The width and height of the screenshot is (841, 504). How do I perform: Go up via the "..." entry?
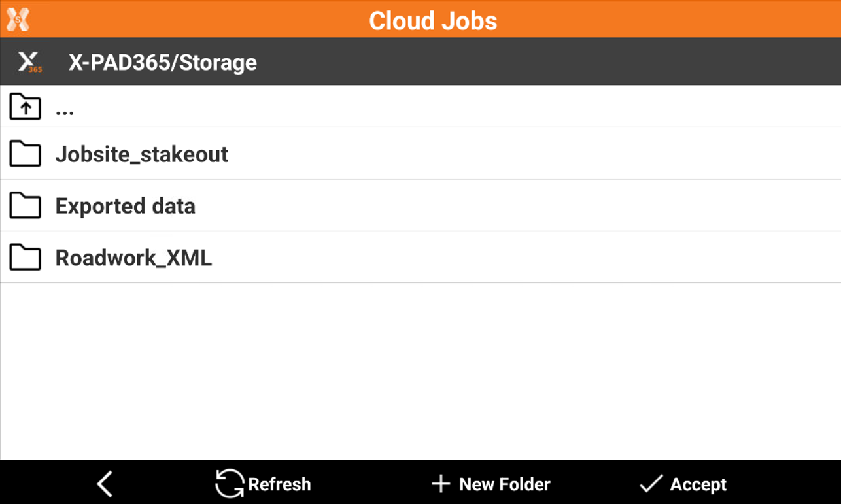coord(65,109)
